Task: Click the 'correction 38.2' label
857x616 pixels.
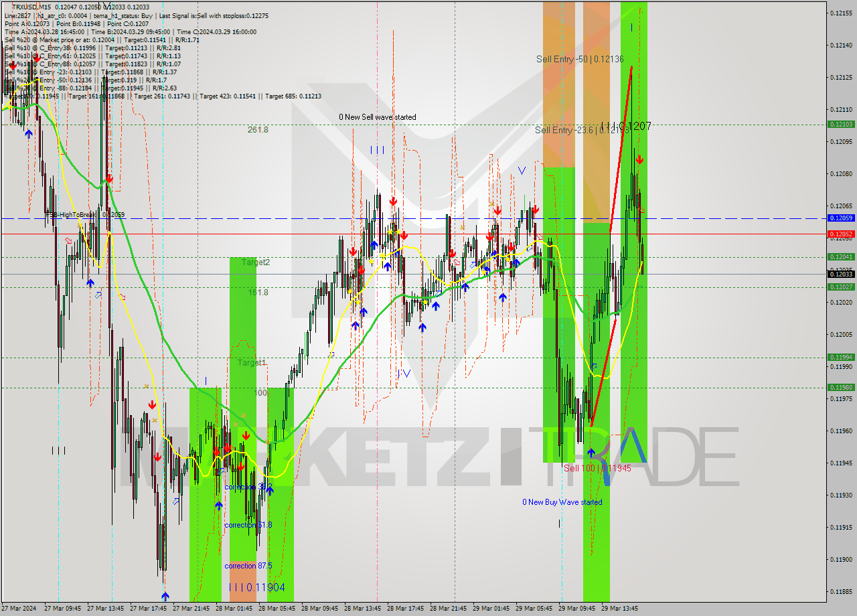Action: tap(248, 487)
